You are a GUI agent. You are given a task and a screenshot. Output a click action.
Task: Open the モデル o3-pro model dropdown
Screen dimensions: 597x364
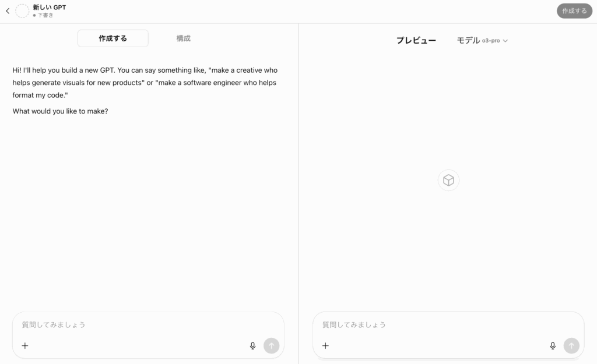(x=482, y=40)
